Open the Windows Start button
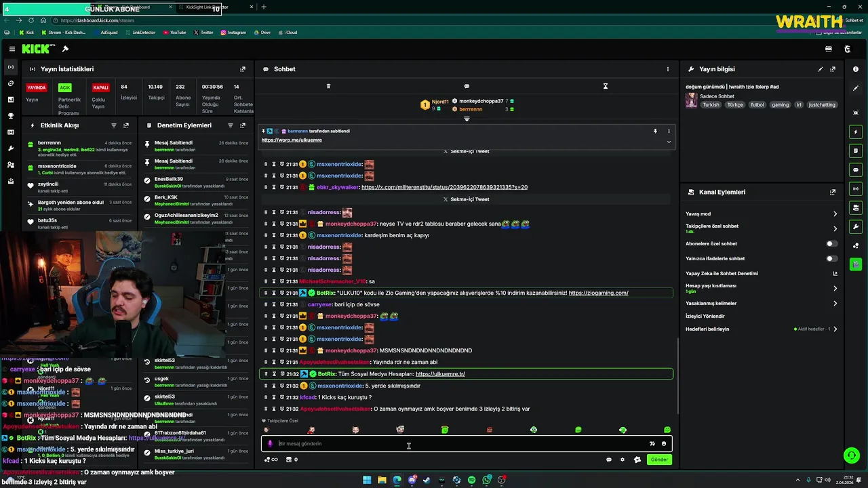Screen dimensions: 868x488 point(367,480)
